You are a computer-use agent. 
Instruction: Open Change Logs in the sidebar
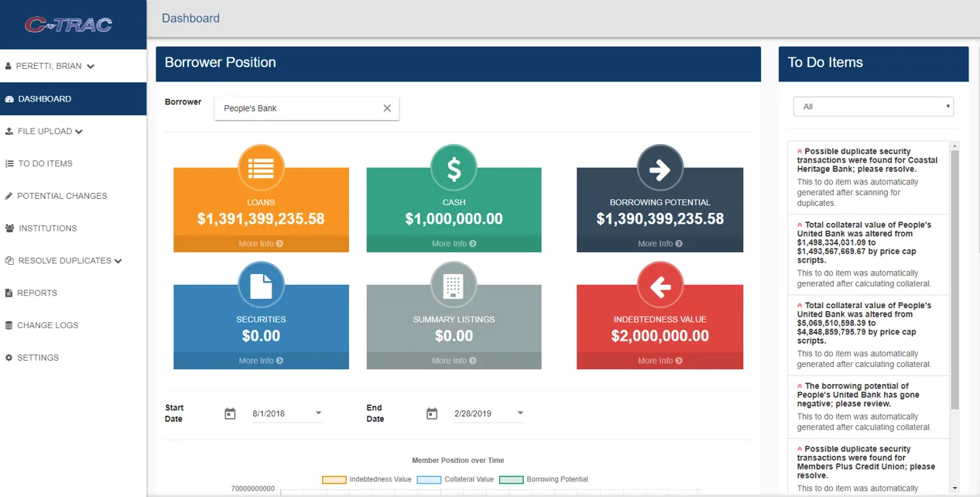point(74,325)
